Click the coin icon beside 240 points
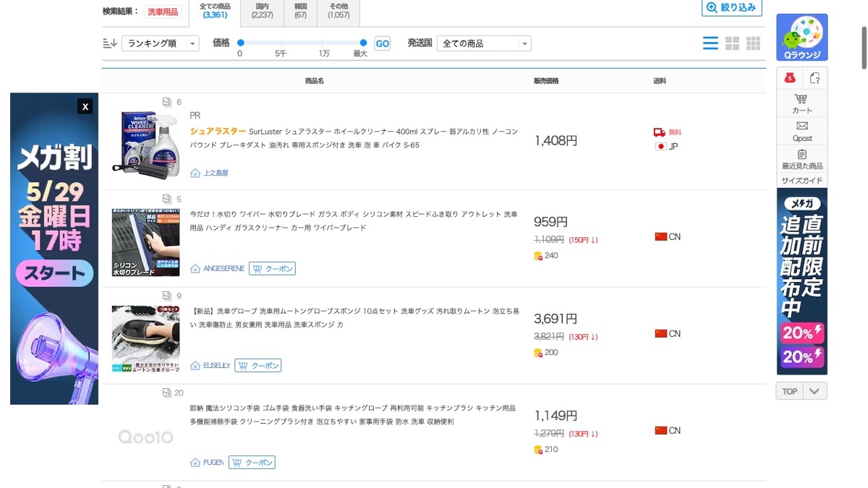The height and width of the screenshot is (488, 868). tap(538, 255)
